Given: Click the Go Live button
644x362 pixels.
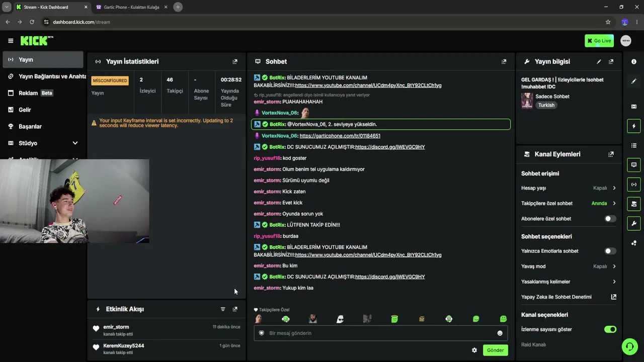Looking at the screenshot, I should 599,41.
